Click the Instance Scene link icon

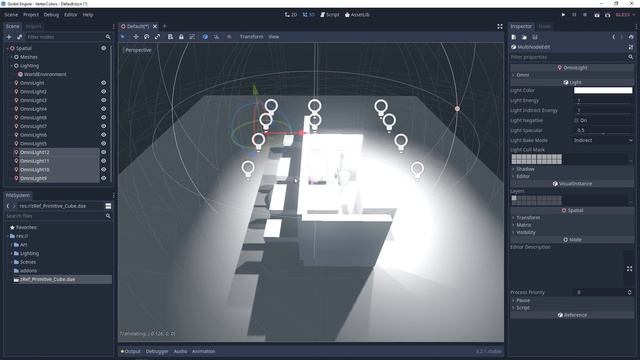[19, 37]
